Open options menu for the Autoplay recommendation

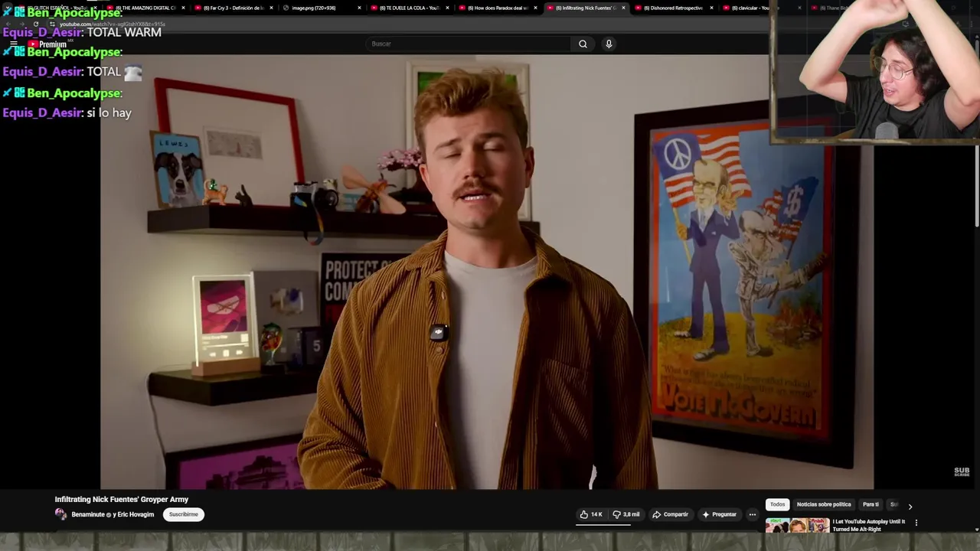point(916,523)
